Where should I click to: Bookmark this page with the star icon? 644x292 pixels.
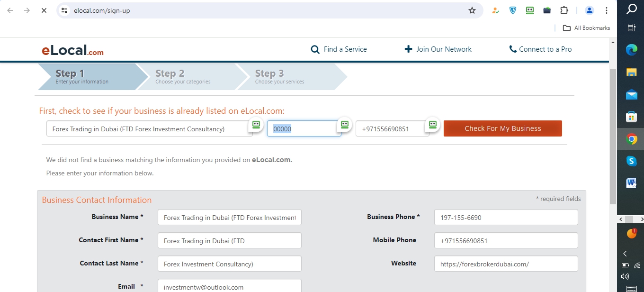472,10
